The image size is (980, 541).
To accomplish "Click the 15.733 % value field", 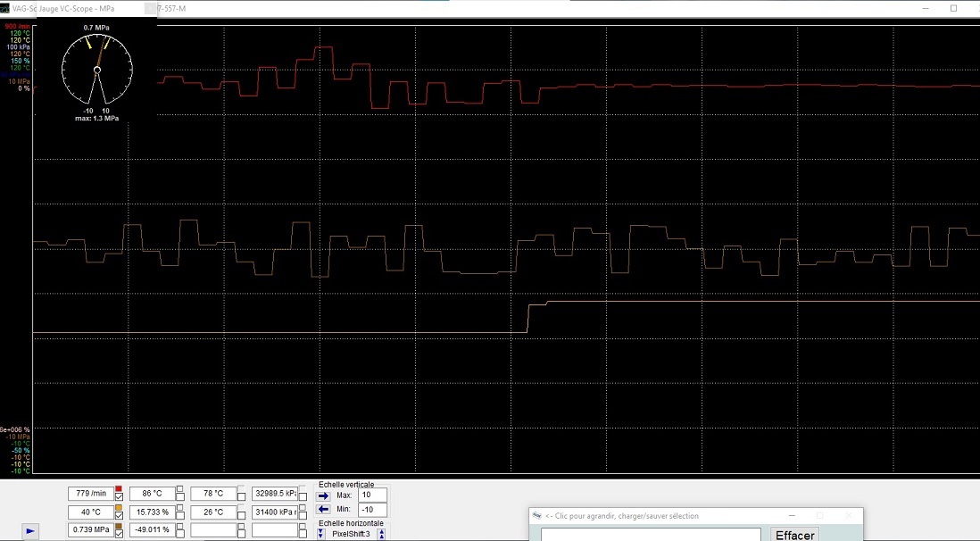I will (x=153, y=512).
